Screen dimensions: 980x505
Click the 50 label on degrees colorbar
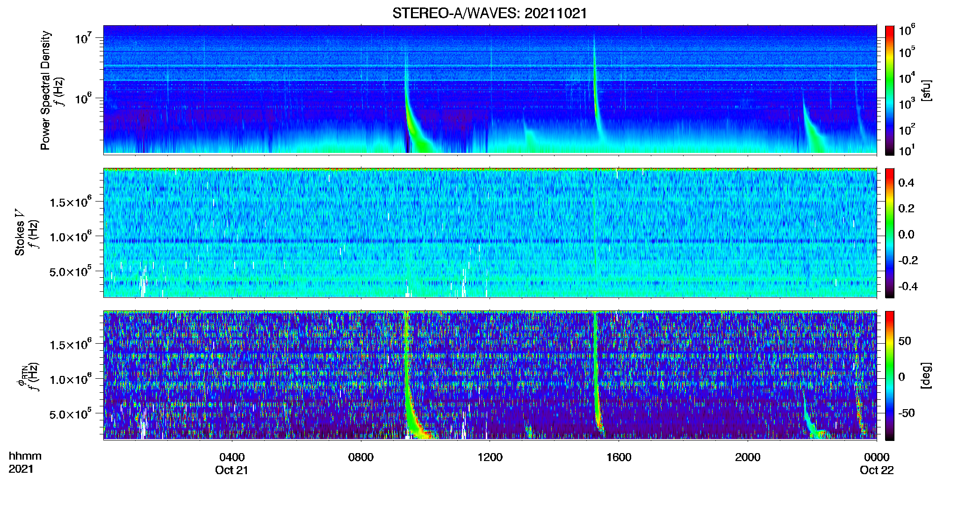pyautogui.click(x=905, y=341)
